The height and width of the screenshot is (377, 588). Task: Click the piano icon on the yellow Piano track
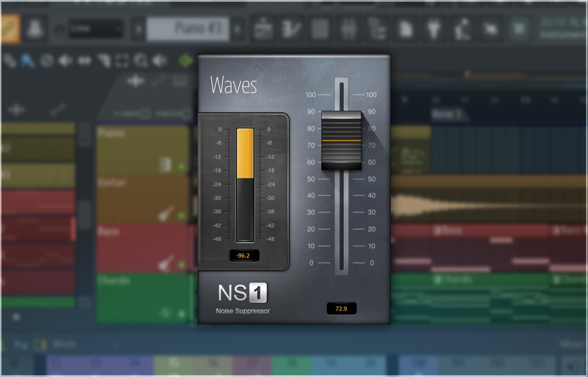click(x=166, y=165)
